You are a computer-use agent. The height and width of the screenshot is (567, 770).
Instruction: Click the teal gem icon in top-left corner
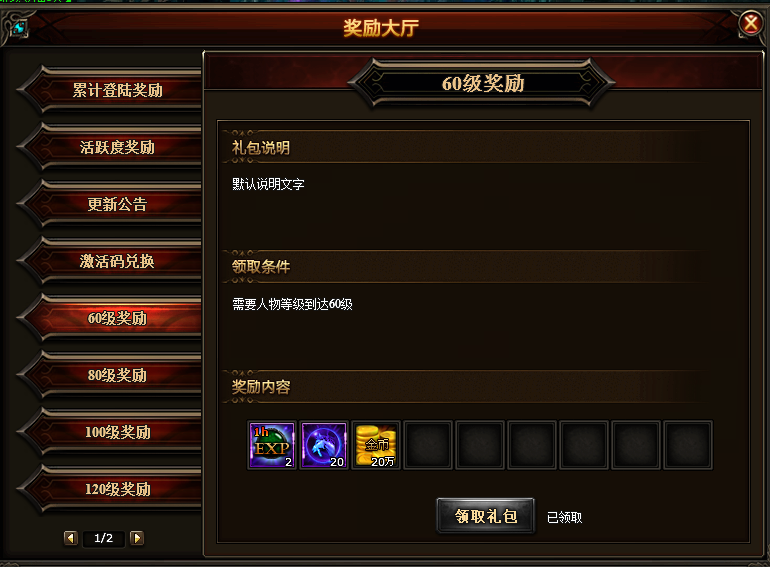(x=20, y=27)
